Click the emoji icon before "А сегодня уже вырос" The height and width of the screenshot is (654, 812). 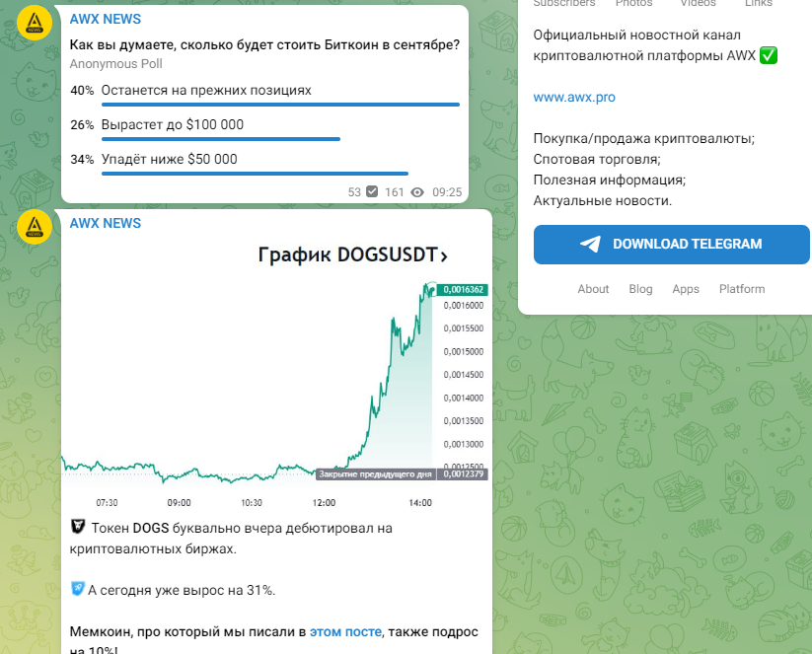(x=78, y=590)
